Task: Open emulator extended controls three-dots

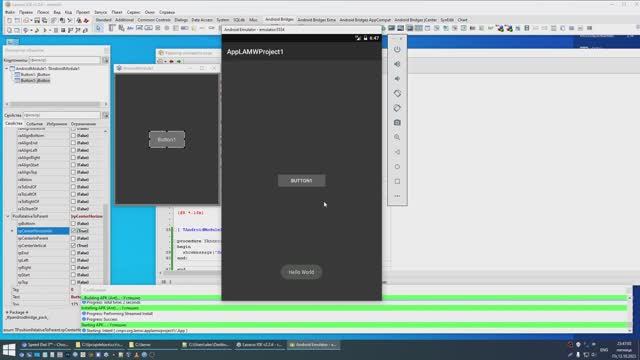Action: click(397, 196)
